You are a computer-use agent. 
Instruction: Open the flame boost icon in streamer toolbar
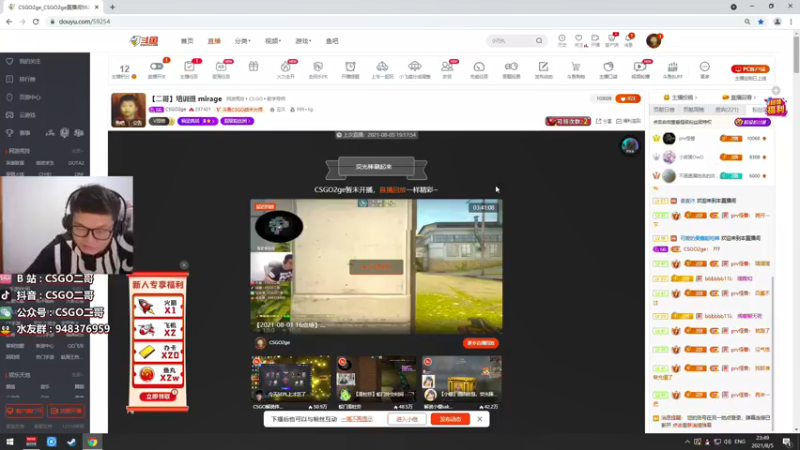tap(286, 67)
